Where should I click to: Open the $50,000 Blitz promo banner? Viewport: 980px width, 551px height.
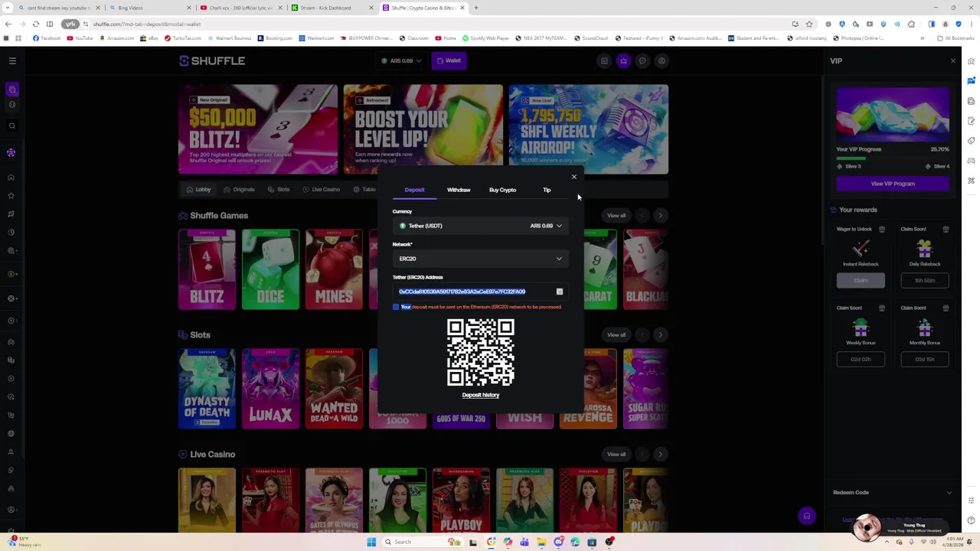tap(258, 129)
